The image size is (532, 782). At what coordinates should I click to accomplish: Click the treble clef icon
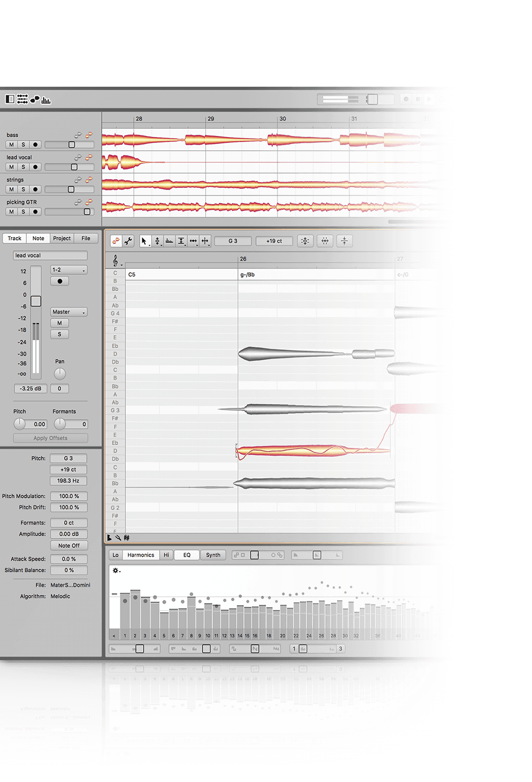click(115, 261)
